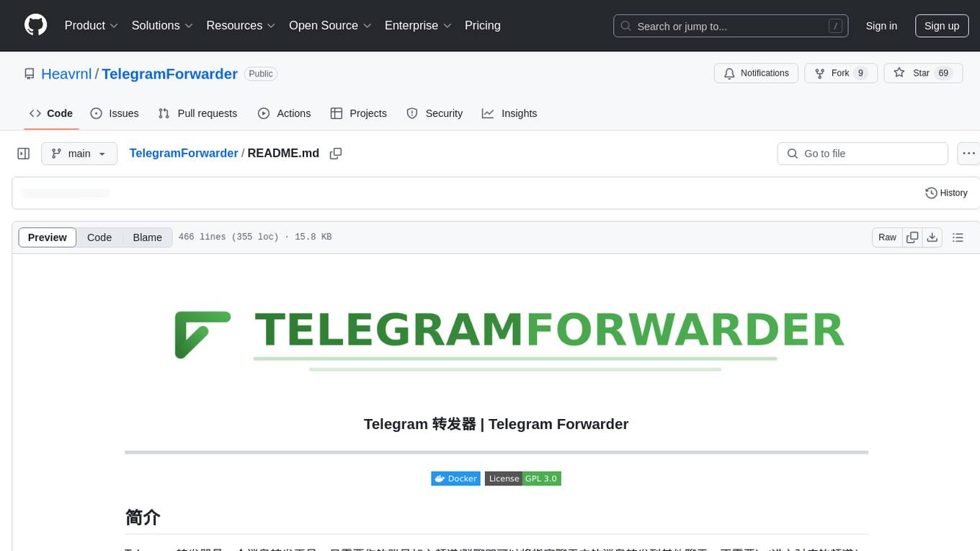980x551 pixels.
Task: Select the Blame view
Action: (147, 237)
